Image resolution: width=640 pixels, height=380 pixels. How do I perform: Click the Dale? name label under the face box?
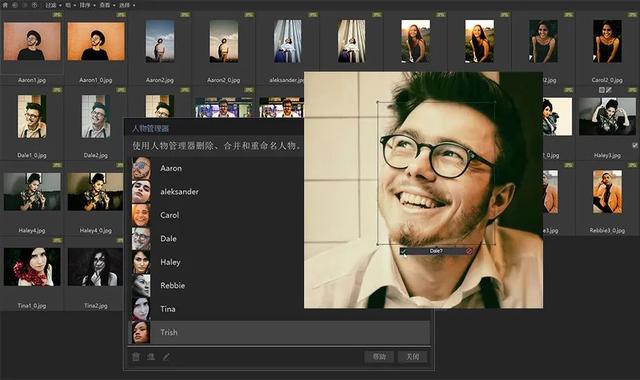click(x=436, y=251)
